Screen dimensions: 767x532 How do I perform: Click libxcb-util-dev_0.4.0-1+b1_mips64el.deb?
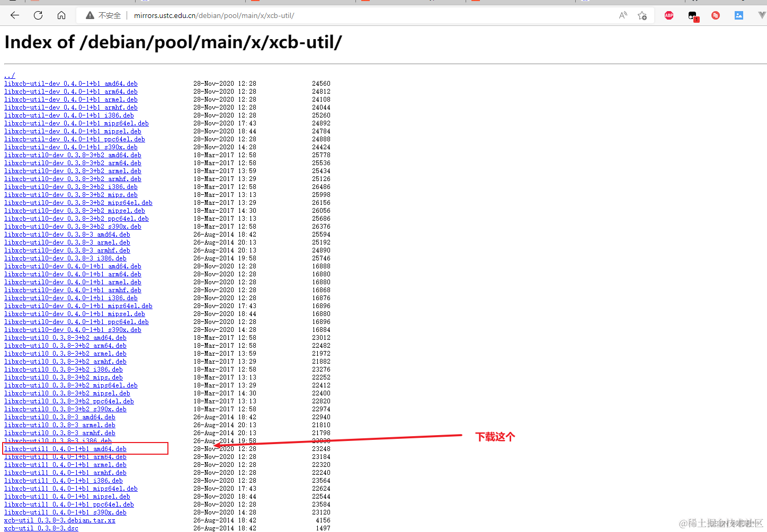[76, 123]
